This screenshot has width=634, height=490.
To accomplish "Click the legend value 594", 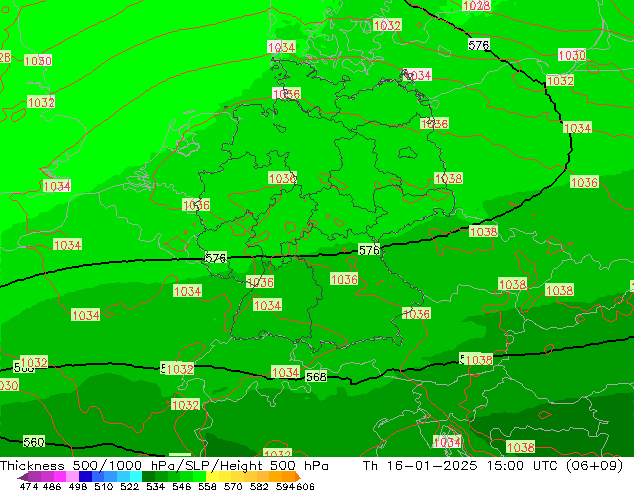I will 285,486.
